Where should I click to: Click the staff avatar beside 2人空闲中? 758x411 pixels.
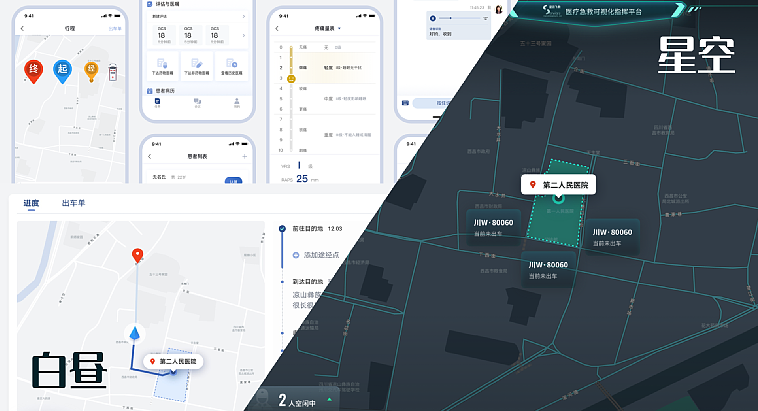(x=263, y=400)
